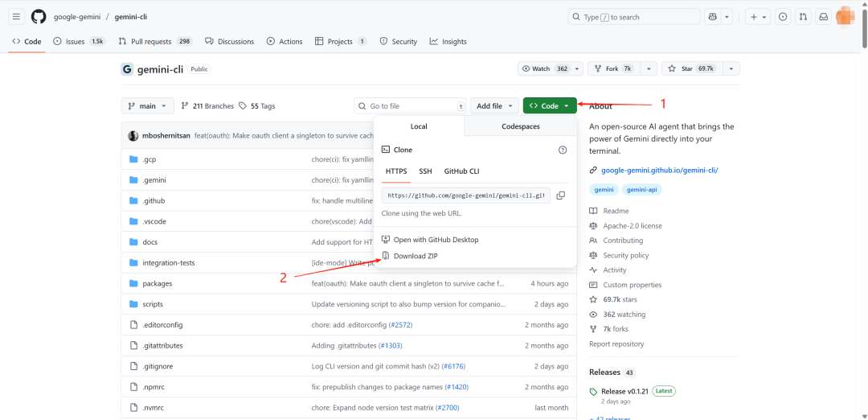Image resolution: width=868 pixels, height=420 pixels.
Task: Select the GitHub CLI clone option
Action: point(461,171)
